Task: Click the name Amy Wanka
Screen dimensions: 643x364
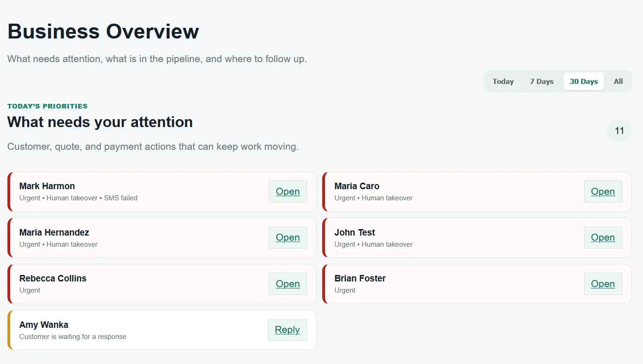Action: tap(44, 325)
